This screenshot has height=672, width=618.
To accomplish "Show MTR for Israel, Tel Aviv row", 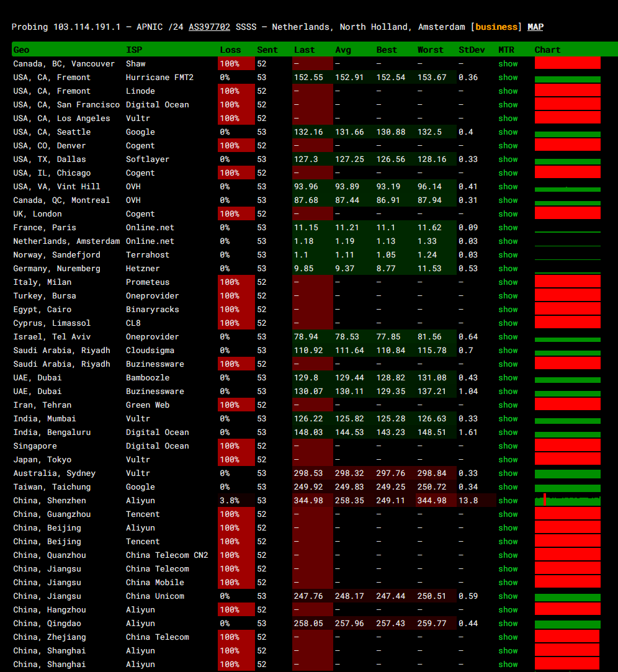I will point(508,337).
